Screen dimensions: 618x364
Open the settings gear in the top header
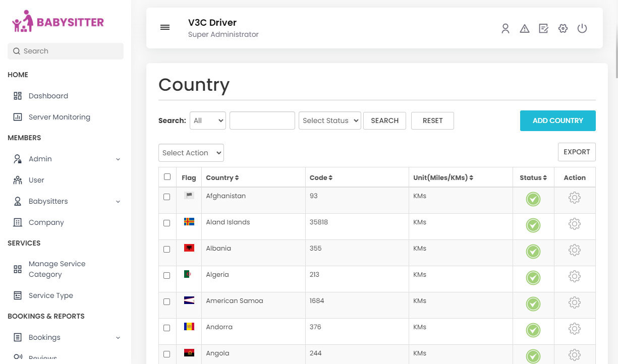pos(563,29)
